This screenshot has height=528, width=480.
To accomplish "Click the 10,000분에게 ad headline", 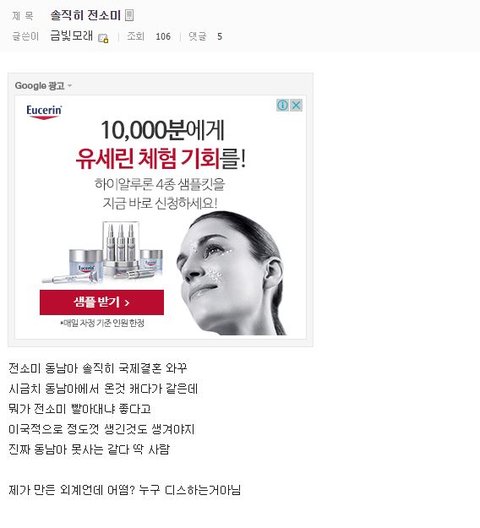I will point(162,130).
